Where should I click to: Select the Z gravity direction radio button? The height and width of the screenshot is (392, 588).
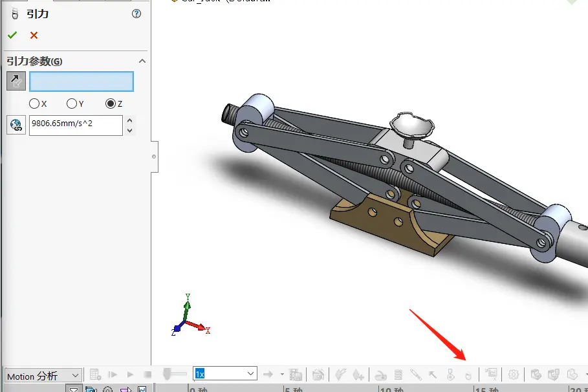tap(111, 103)
